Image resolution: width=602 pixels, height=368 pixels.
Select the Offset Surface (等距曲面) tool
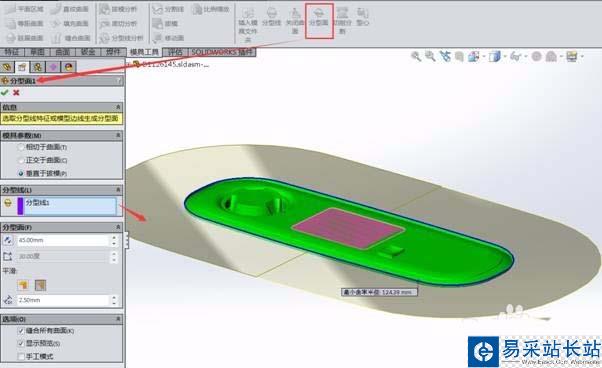(25, 24)
